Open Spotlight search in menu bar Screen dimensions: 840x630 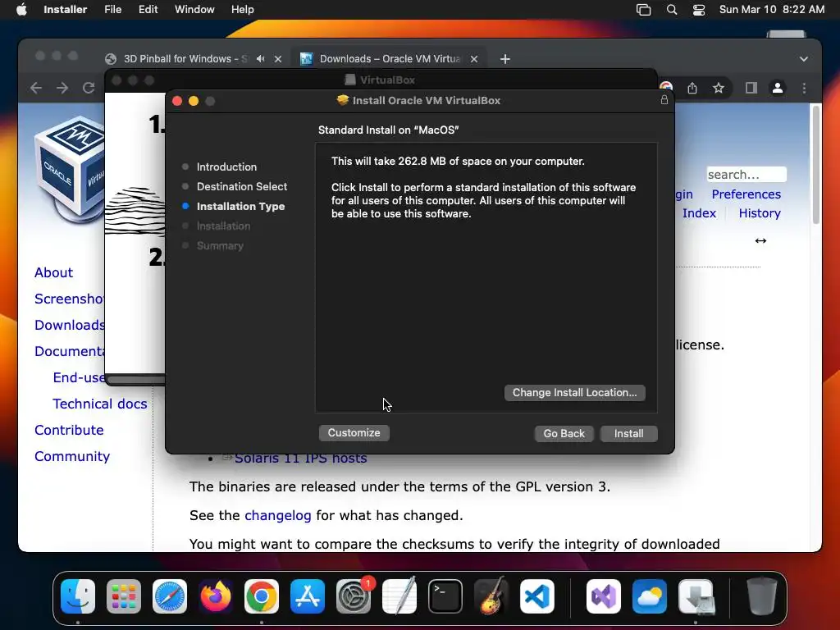pyautogui.click(x=671, y=10)
